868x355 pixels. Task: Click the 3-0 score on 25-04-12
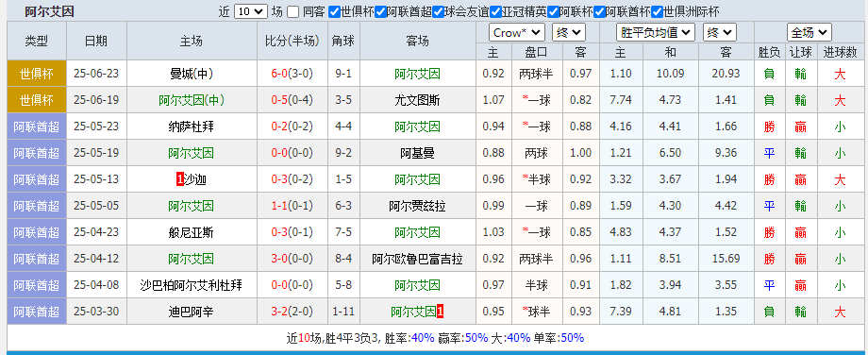pos(280,259)
